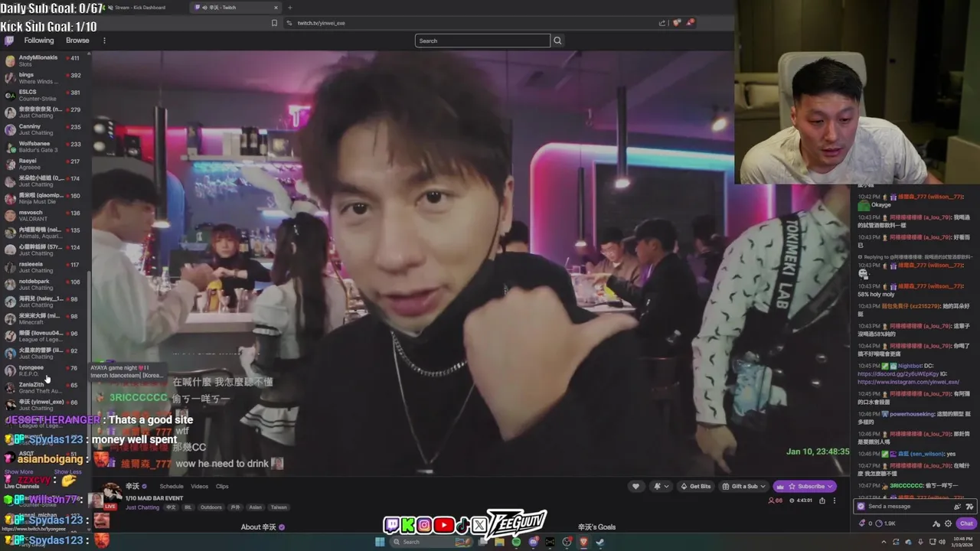Open chat settings gear
Image resolution: width=980 pixels, height=551 pixels.
click(x=948, y=523)
